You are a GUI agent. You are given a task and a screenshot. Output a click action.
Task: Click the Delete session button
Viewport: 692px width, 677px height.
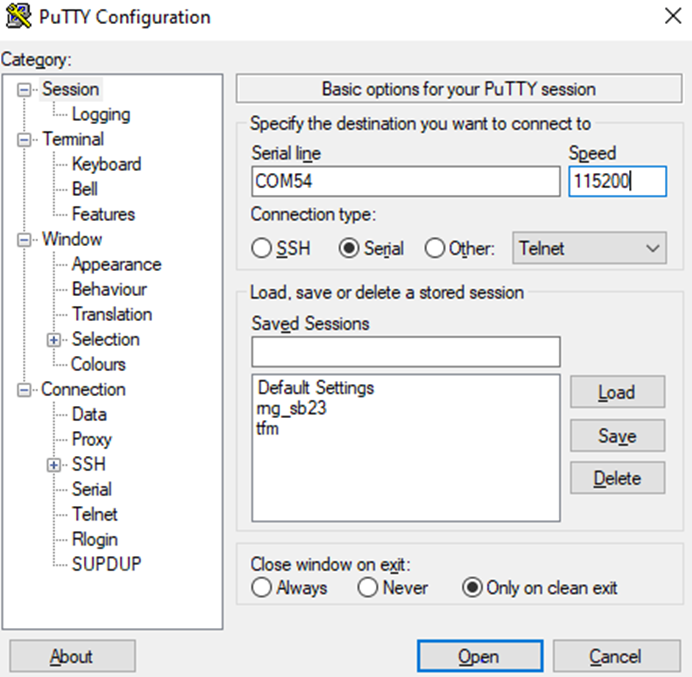[x=617, y=478]
